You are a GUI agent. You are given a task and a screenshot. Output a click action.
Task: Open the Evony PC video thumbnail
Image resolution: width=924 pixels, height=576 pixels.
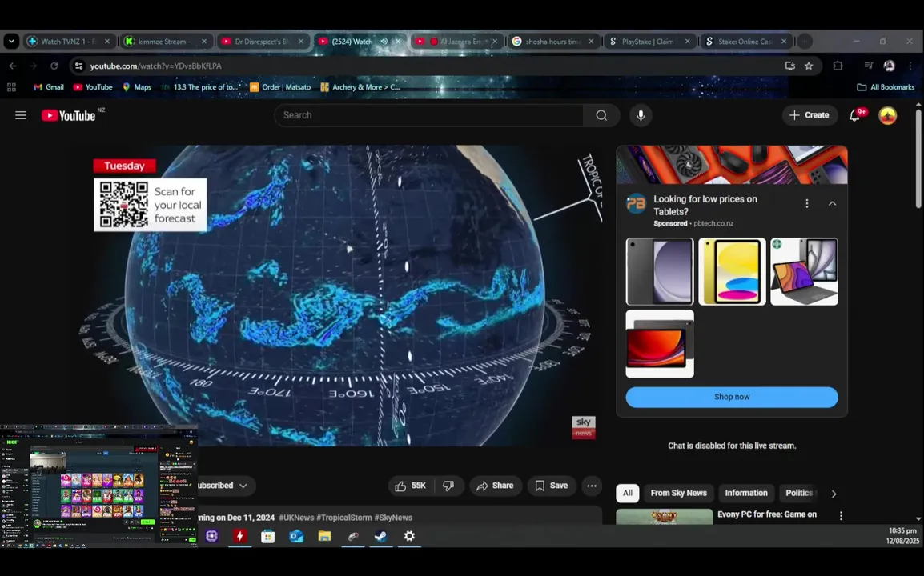pos(664,516)
